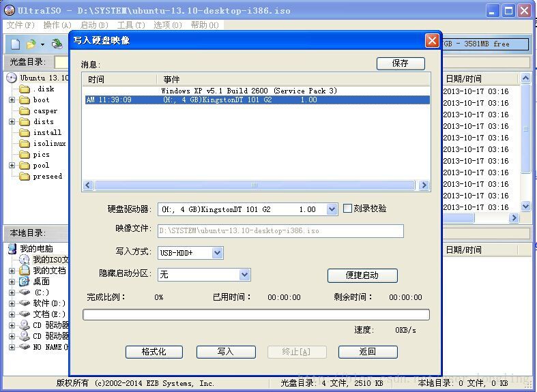Click My Computer icon in local tree

[x=12, y=249]
